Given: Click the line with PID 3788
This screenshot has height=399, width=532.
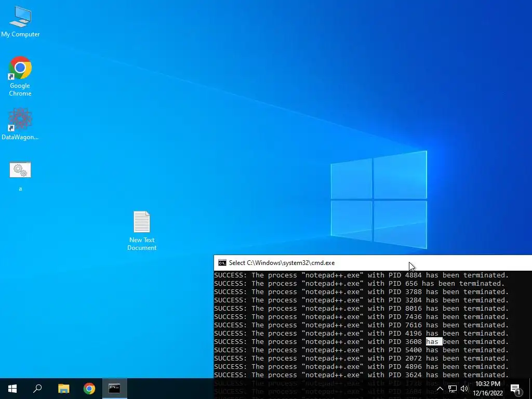Looking at the screenshot, I should coord(362,292).
